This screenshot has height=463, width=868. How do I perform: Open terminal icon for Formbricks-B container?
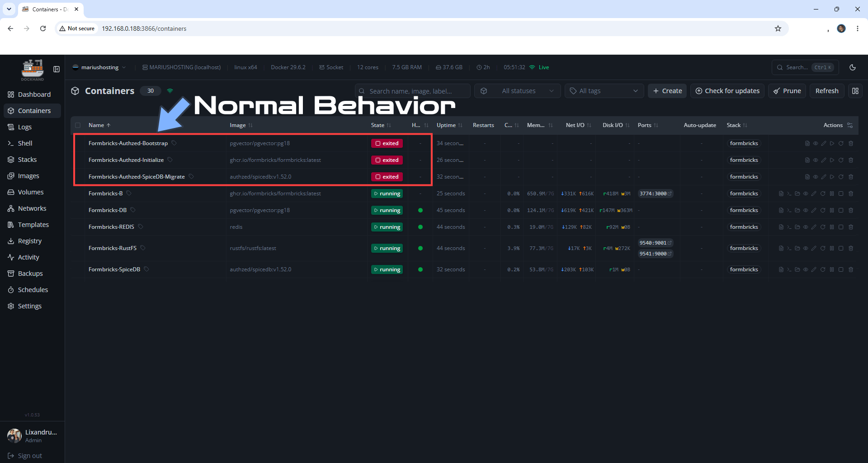tap(789, 194)
